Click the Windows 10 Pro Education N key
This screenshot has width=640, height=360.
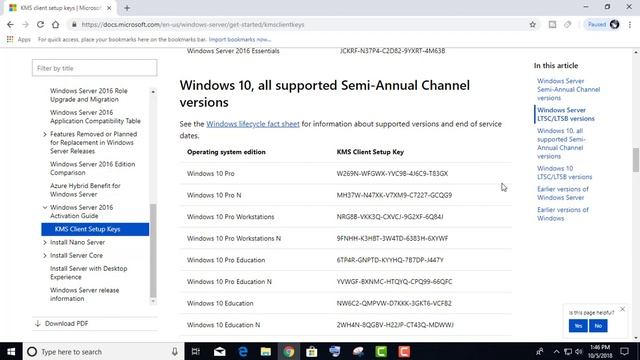[x=394, y=282]
